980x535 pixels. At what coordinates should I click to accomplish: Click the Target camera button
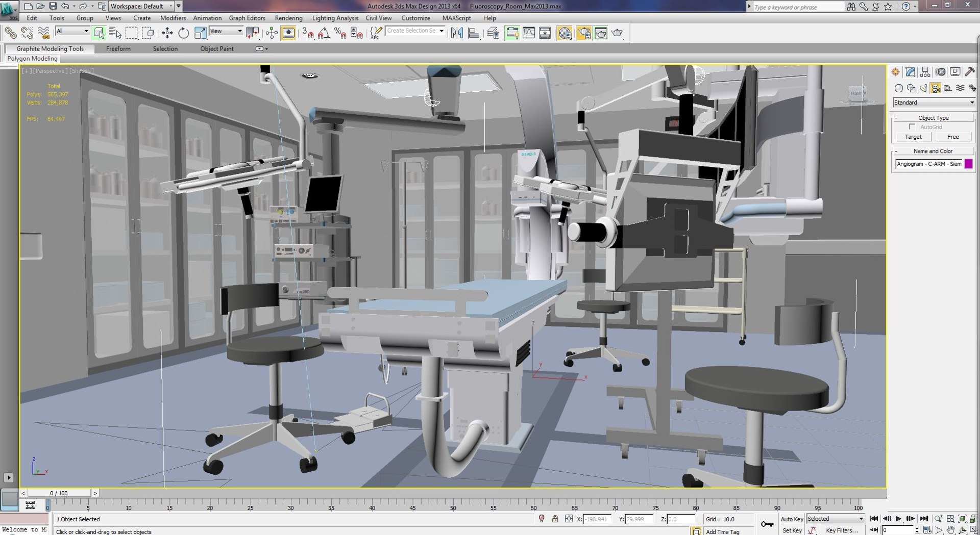(913, 137)
